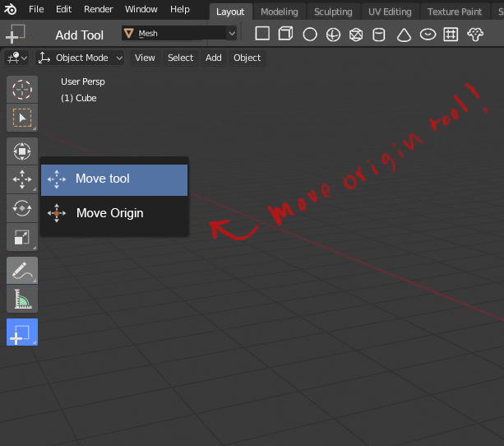Viewport: 504px width, 446px height.
Task: Select the Measure tool
Action: click(22, 299)
